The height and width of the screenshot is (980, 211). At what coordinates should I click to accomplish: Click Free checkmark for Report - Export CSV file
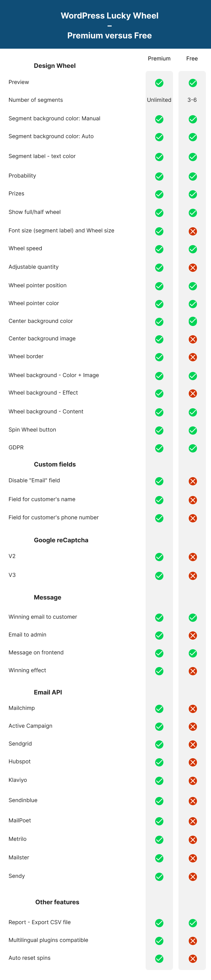pos(193,923)
